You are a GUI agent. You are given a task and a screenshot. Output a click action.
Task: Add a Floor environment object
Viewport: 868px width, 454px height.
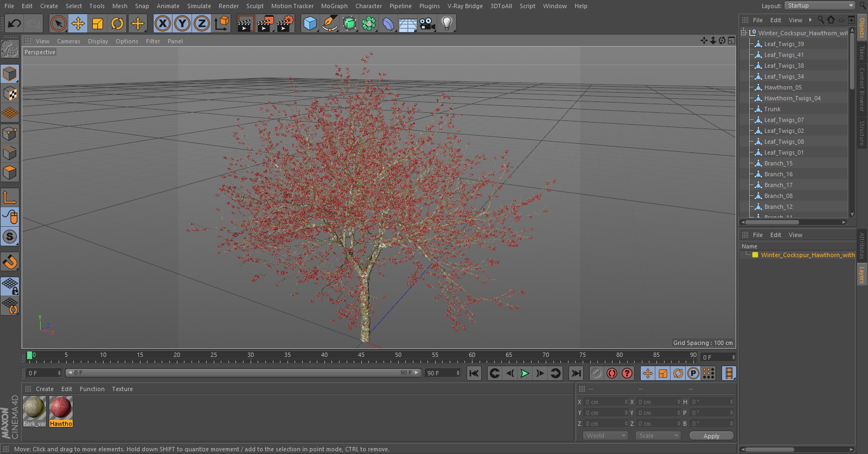(408, 23)
